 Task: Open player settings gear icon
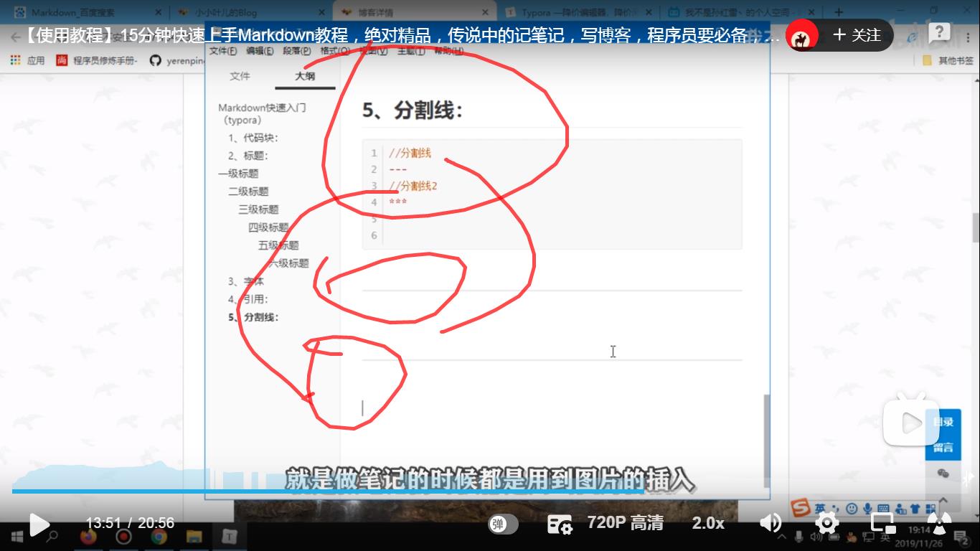point(827,523)
